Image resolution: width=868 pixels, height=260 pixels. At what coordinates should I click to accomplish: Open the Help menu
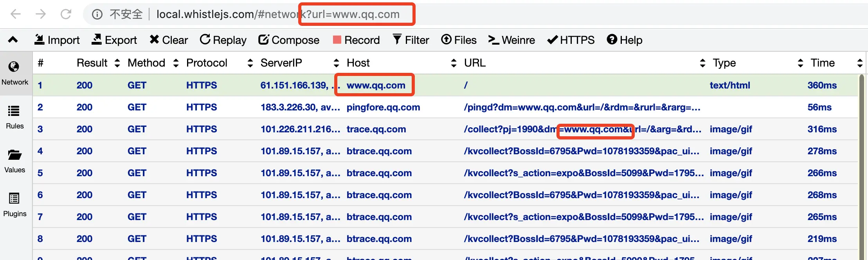[625, 40]
